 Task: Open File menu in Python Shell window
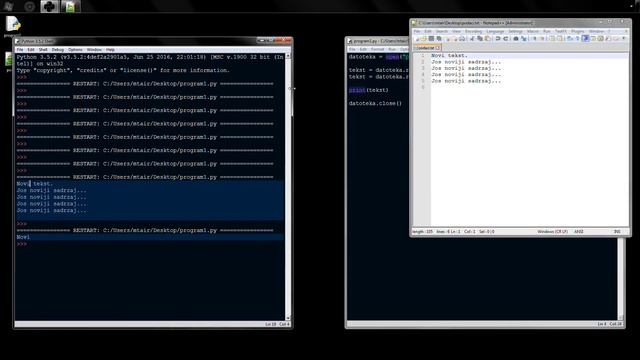pos(20,49)
